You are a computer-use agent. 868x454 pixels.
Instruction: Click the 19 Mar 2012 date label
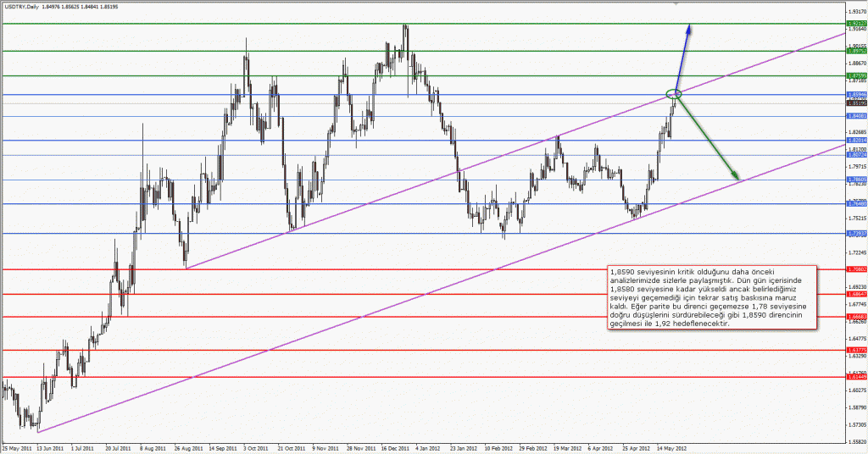pos(568,448)
